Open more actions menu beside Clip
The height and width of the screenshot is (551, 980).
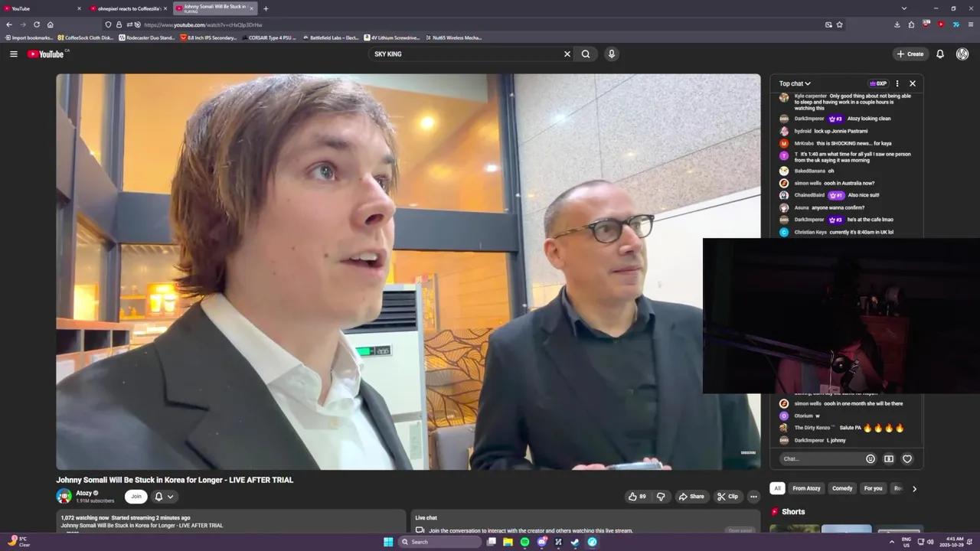pyautogui.click(x=753, y=496)
